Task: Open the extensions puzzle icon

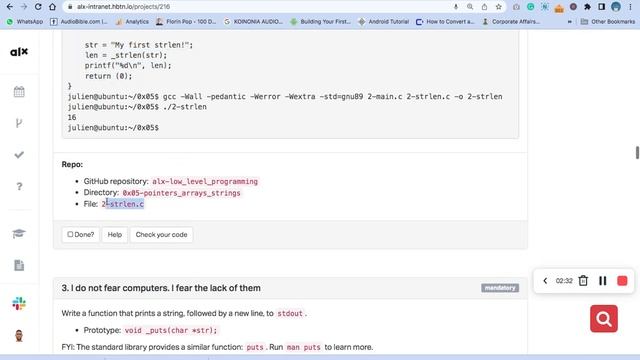Action: [587, 7]
